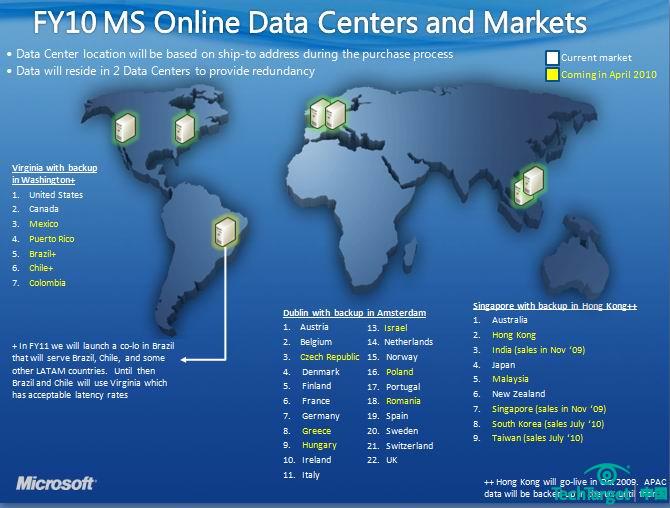Click the 'Greece' list entry

316,431
